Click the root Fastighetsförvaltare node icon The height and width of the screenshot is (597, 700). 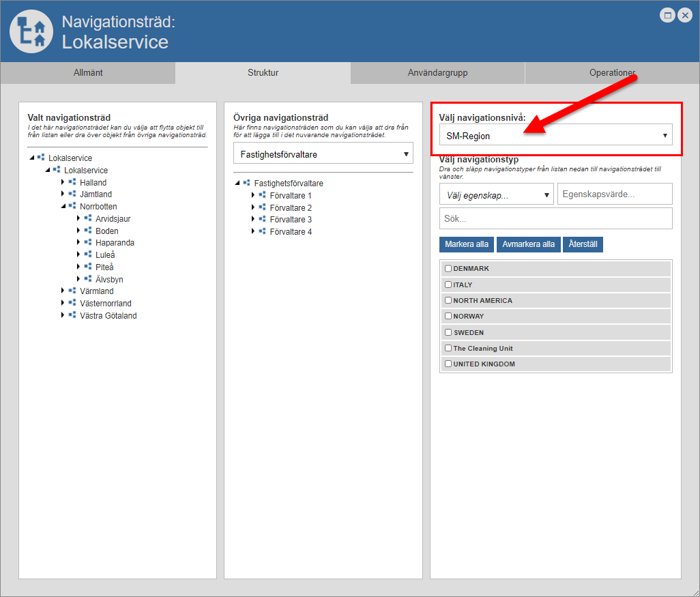(247, 183)
